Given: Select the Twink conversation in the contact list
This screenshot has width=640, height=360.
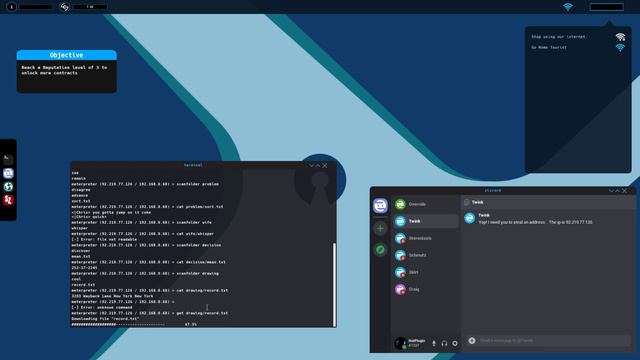Looking at the screenshot, I should (426, 221).
